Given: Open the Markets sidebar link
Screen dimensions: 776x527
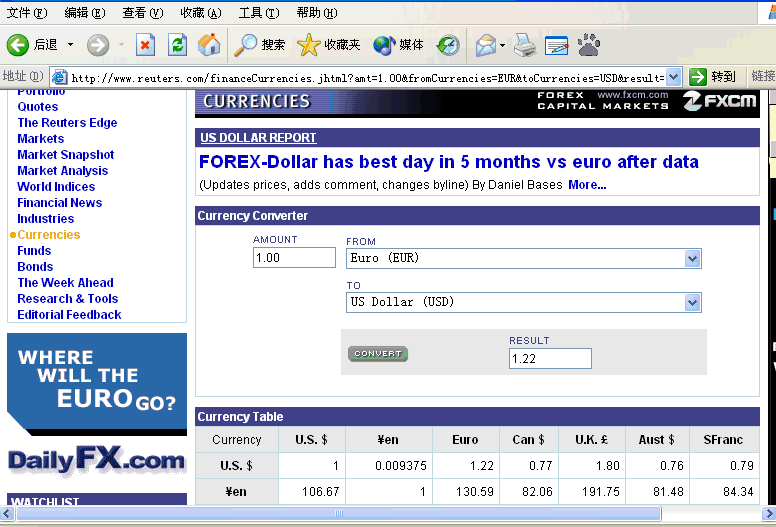Looking at the screenshot, I should [x=41, y=139].
